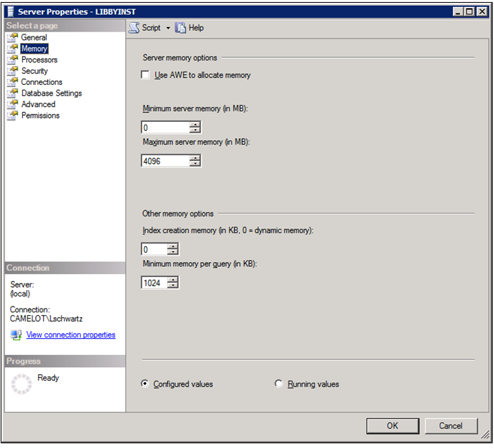494x448 pixels.
Task: Click the server icon in title bar
Action: point(11,11)
